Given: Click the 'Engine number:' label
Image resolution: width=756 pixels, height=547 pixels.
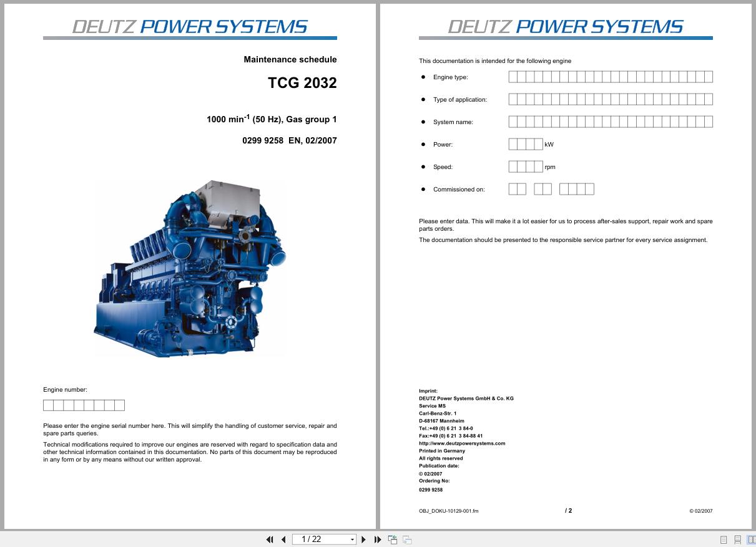Looking at the screenshot, I should click(65, 390).
